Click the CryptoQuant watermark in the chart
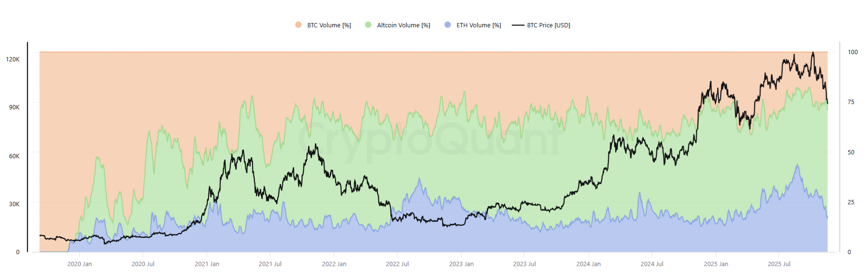 pos(430,139)
